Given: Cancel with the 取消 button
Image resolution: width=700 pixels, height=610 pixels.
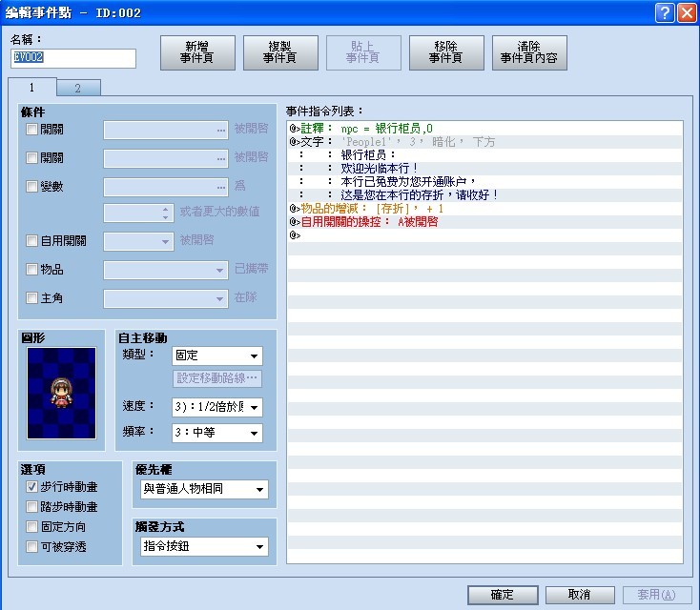Looking at the screenshot, I should point(580,595).
